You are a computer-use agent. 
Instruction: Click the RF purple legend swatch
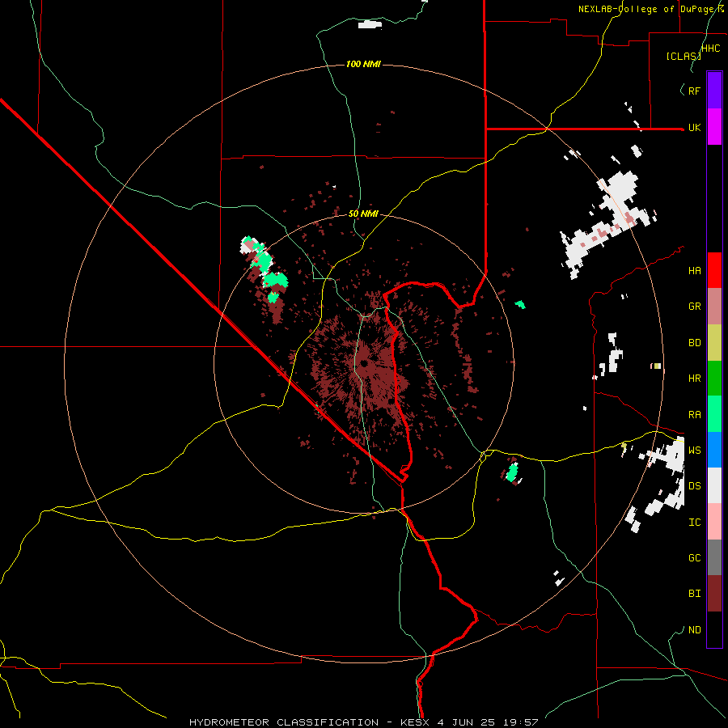click(x=714, y=91)
